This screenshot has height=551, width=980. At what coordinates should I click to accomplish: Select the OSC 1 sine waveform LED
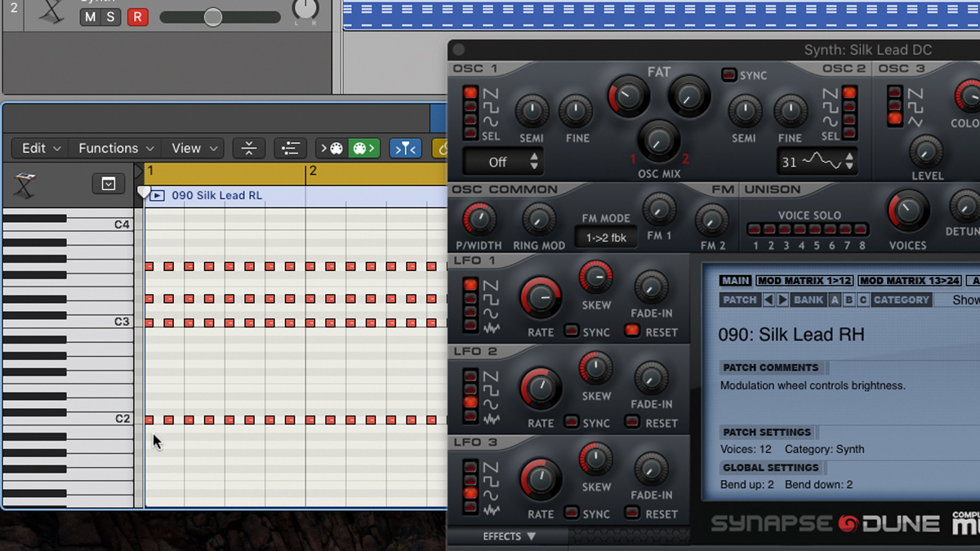coord(470,119)
